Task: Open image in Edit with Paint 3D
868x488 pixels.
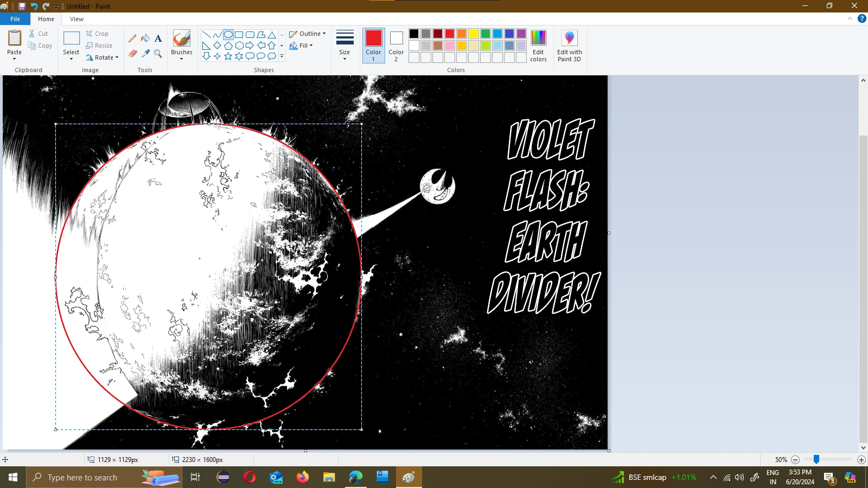Action: [569, 46]
